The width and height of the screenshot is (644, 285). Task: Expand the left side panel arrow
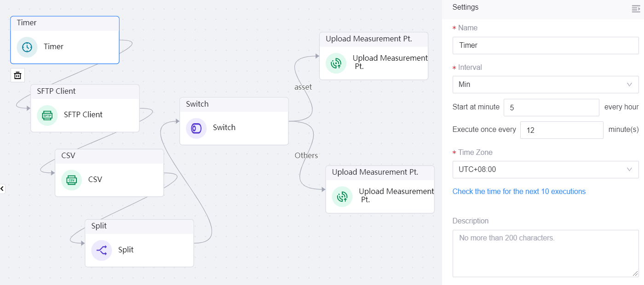click(x=2, y=188)
